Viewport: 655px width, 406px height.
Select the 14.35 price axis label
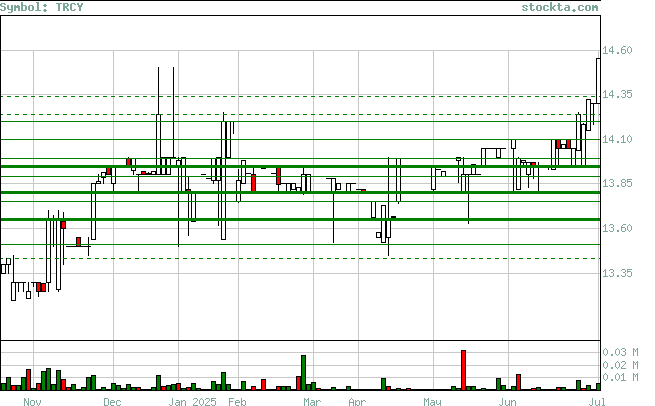point(617,95)
